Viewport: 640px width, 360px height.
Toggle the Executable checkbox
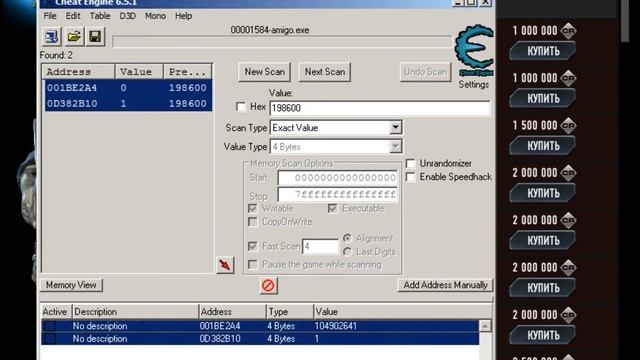[x=333, y=209]
